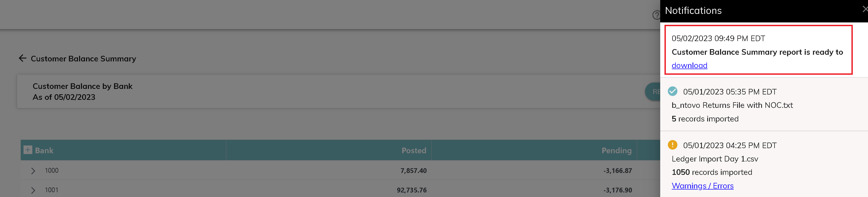Expand all rows using Bank plus icon
Screen dimensions: 868x197
pos(28,150)
